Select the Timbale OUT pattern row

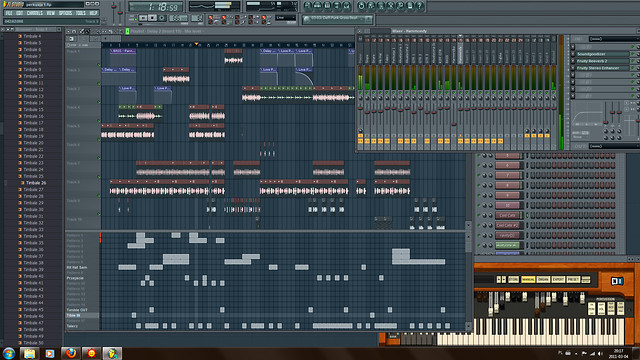pos(82,310)
